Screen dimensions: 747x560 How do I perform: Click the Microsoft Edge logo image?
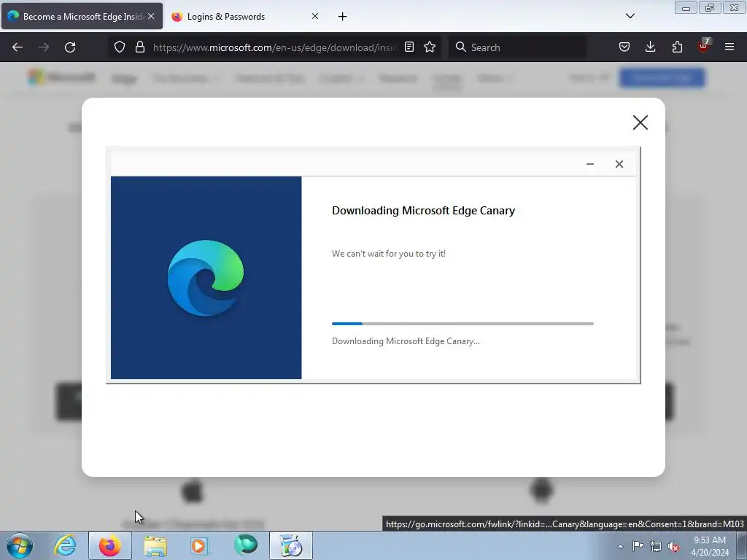206,278
